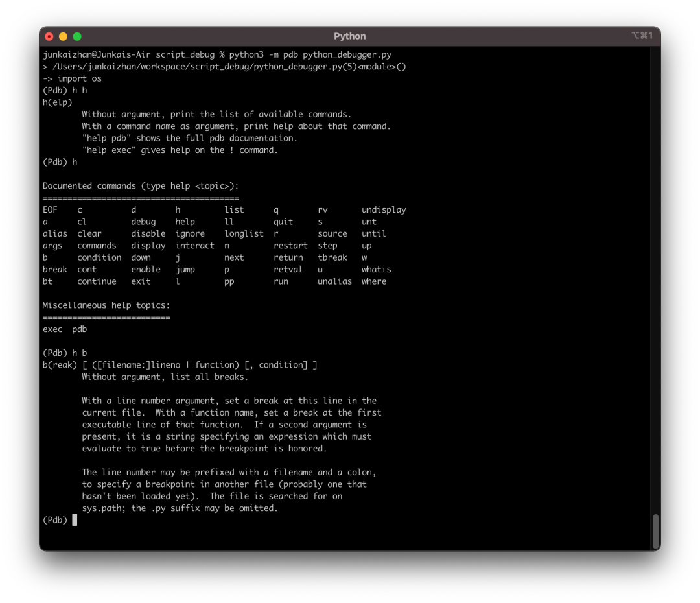Viewport: 700px width, 603px height.
Task: Close the Python terminal window
Action: click(x=49, y=36)
